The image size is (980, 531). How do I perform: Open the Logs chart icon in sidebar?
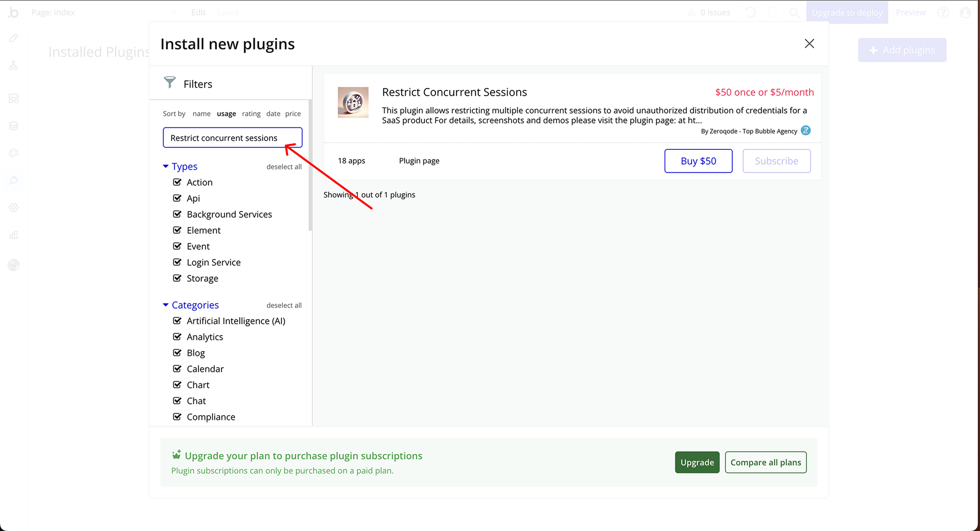coord(13,235)
